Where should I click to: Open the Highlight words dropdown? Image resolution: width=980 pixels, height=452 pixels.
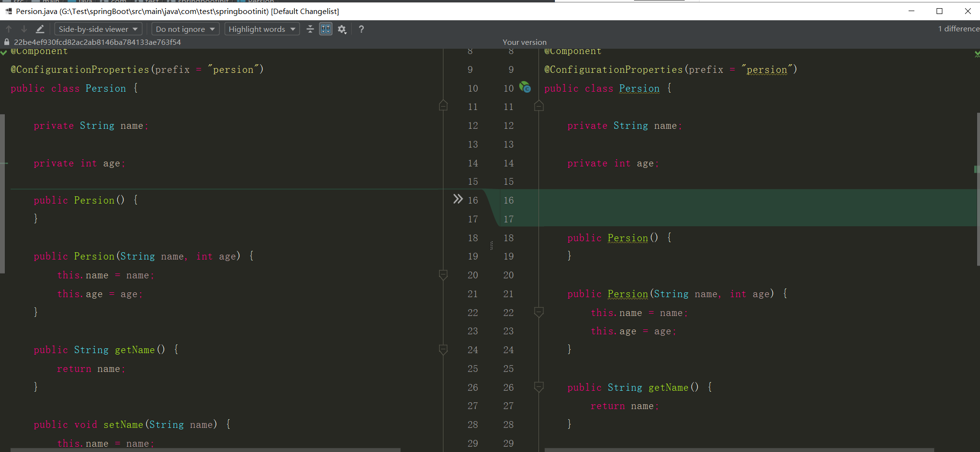(x=262, y=29)
